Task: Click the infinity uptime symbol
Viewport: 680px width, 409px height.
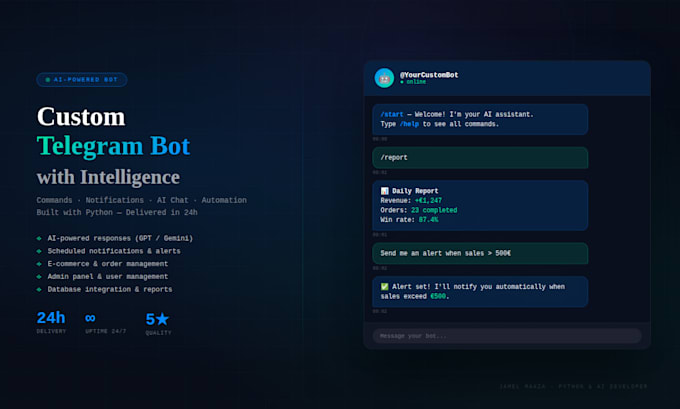Action: point(90,318)
